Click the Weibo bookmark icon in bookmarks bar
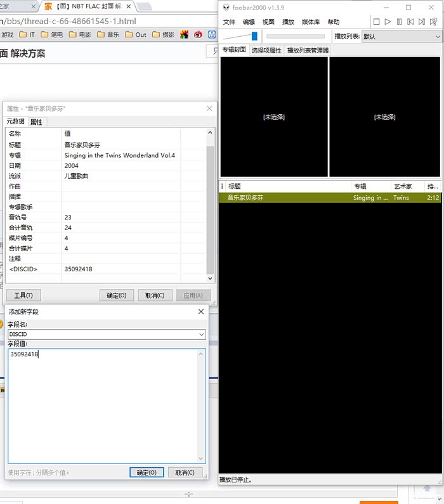 [197, 35]
